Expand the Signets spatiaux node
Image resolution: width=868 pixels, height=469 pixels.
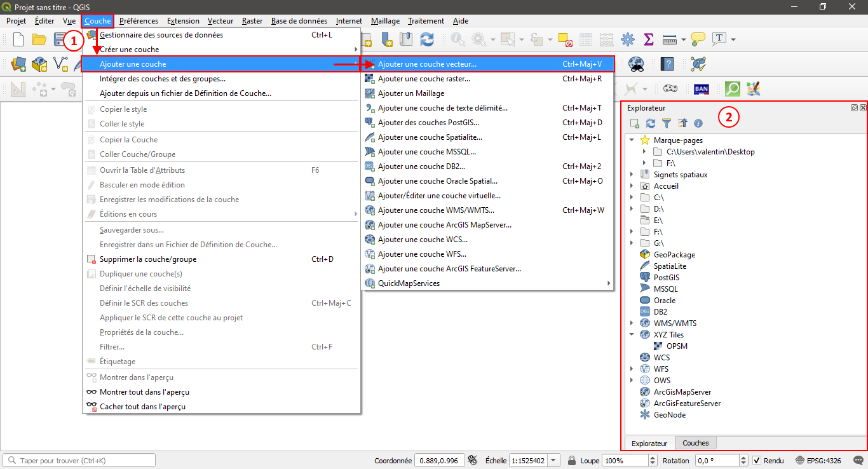pyautogui.click(x=632, y=175)
